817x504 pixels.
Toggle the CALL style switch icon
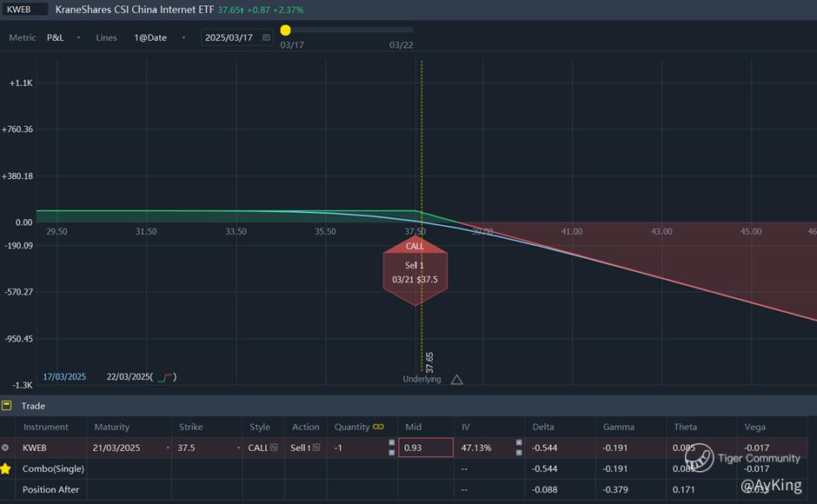274,448
